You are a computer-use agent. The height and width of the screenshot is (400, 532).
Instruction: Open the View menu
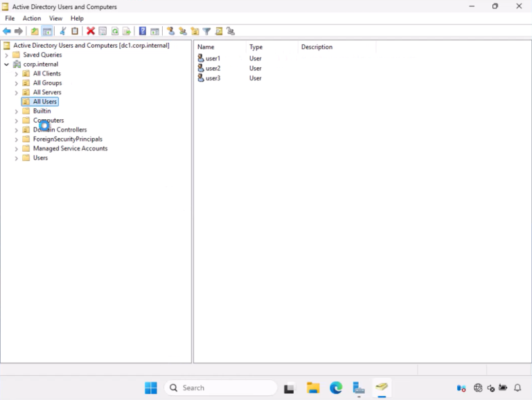point(55,18)
